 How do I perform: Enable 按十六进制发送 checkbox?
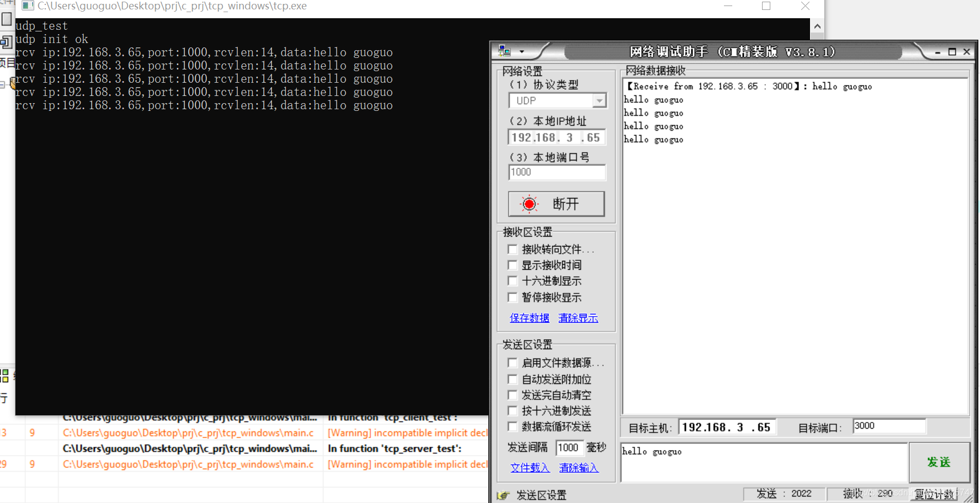(x=513, y=410)
